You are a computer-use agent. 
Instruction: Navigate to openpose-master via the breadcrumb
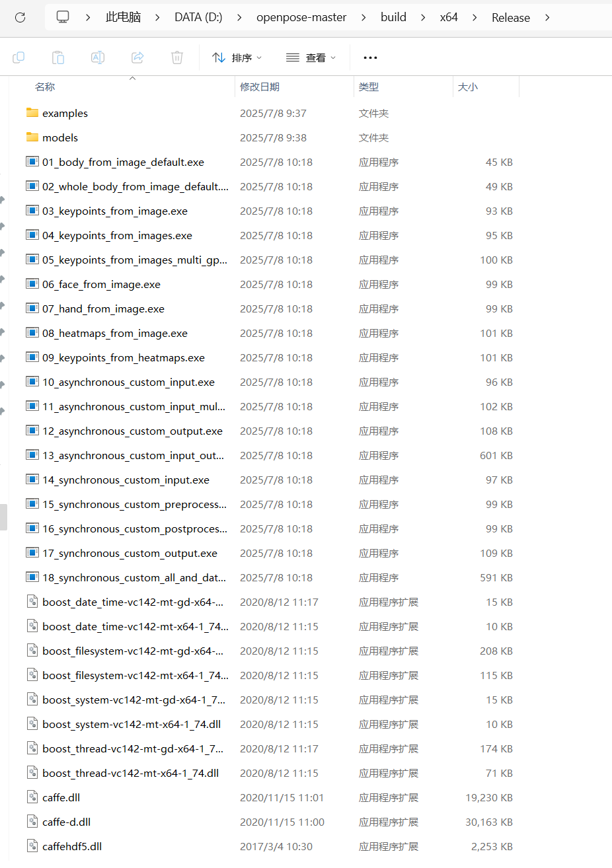[301, 17]
